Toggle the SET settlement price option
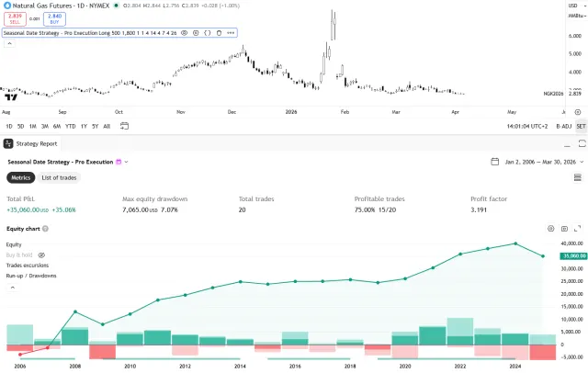The width and height of the screenshot is (588, 373). (581, 127)
